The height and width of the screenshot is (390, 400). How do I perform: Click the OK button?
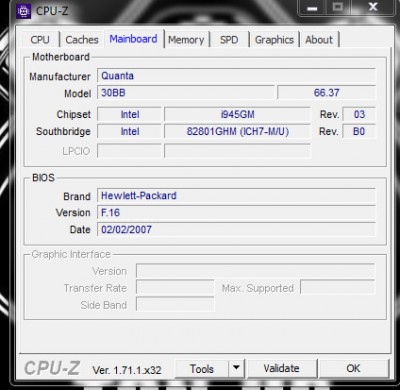pos(353,368)
